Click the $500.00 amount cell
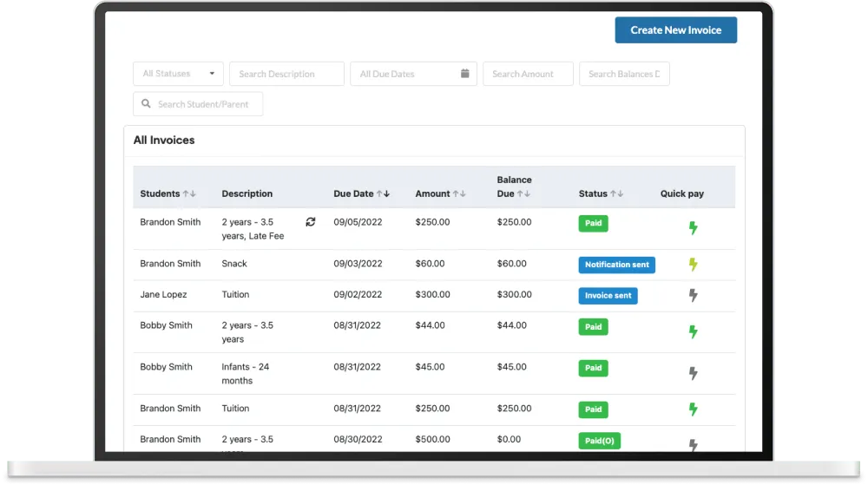 (432, 439)
